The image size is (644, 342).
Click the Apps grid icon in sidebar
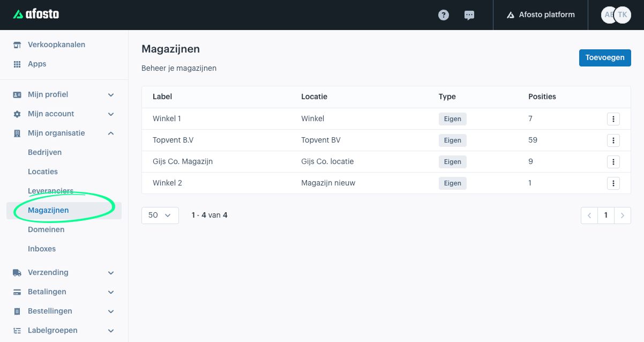pyautogui.click(x=17, y=64)
